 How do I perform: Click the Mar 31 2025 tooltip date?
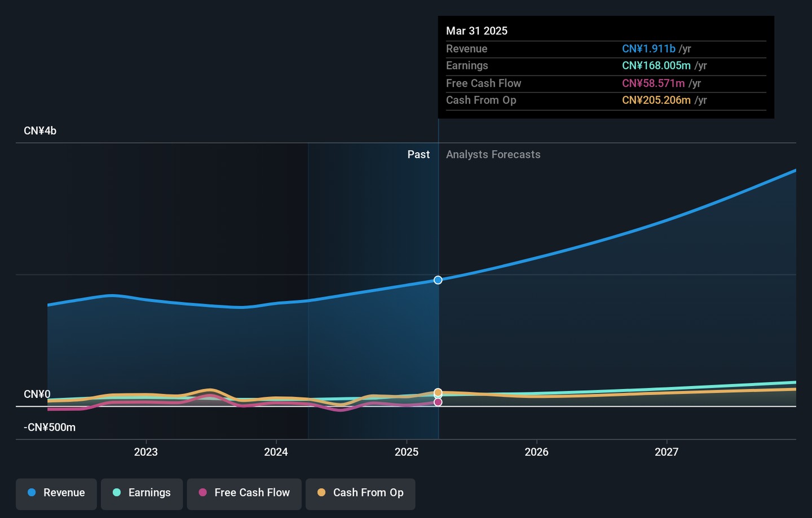coord(476,31)
